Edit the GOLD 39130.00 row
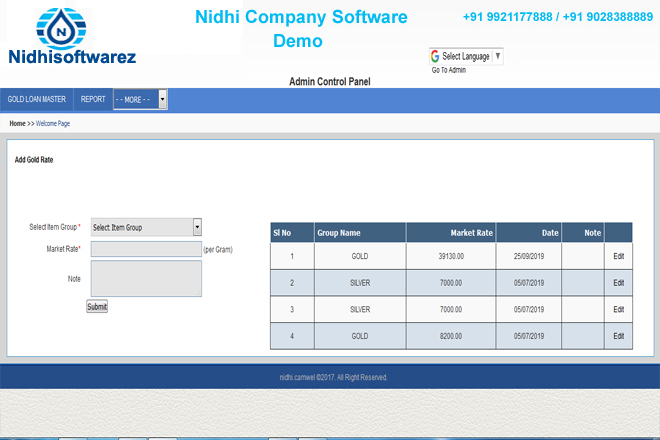660x440 pixels. coord(618,256)
